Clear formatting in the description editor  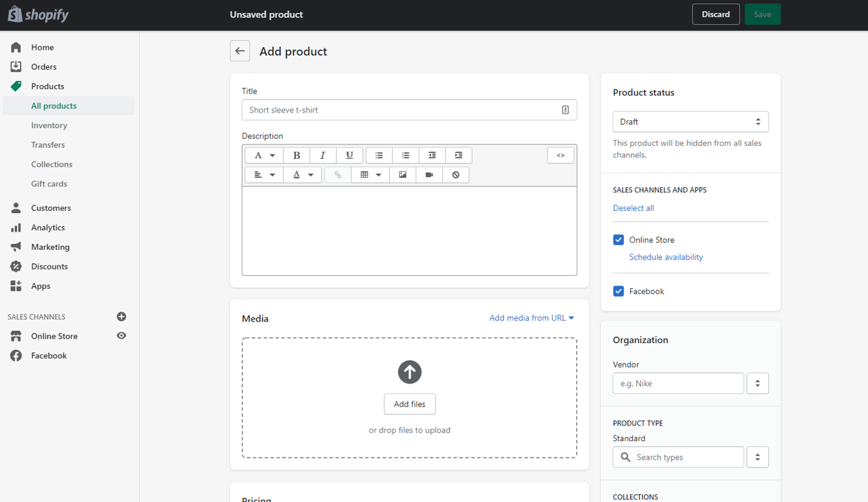click(456, 175)
